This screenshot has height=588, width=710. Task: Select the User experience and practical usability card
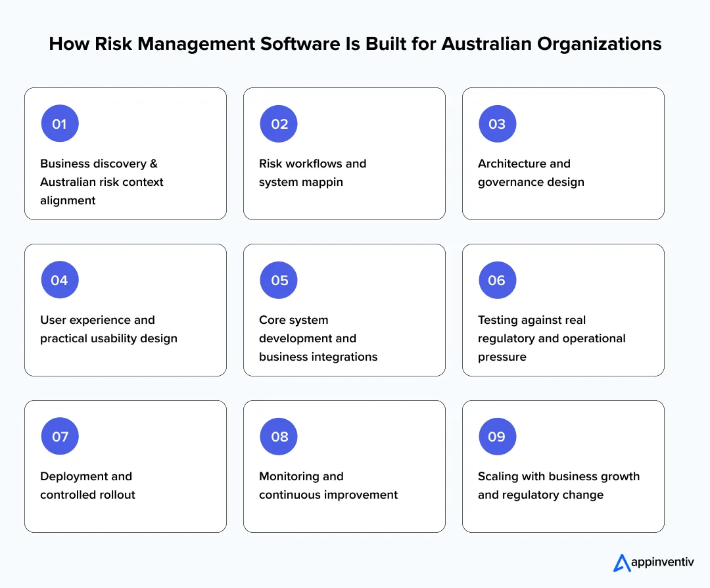[125, 309]
